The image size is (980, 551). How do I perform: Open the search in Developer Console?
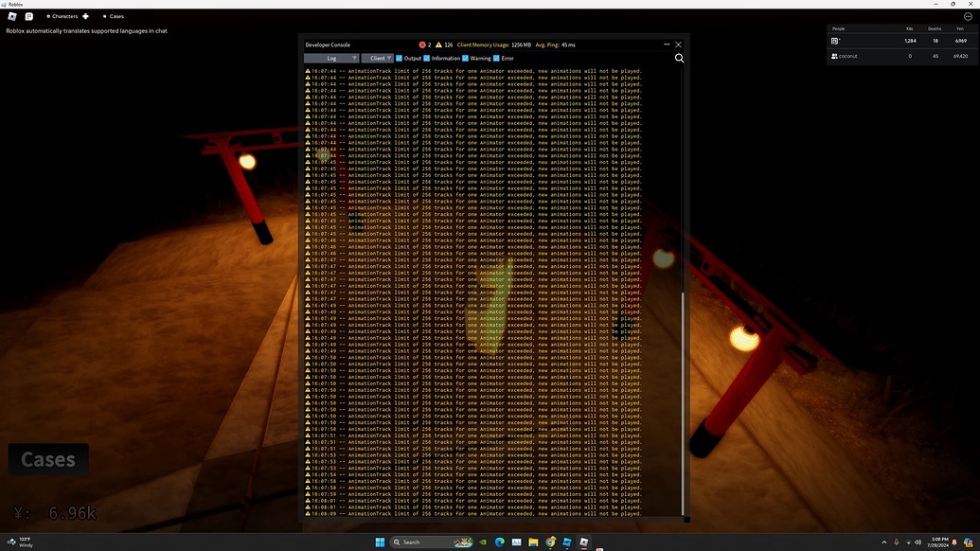click(678, 58)
